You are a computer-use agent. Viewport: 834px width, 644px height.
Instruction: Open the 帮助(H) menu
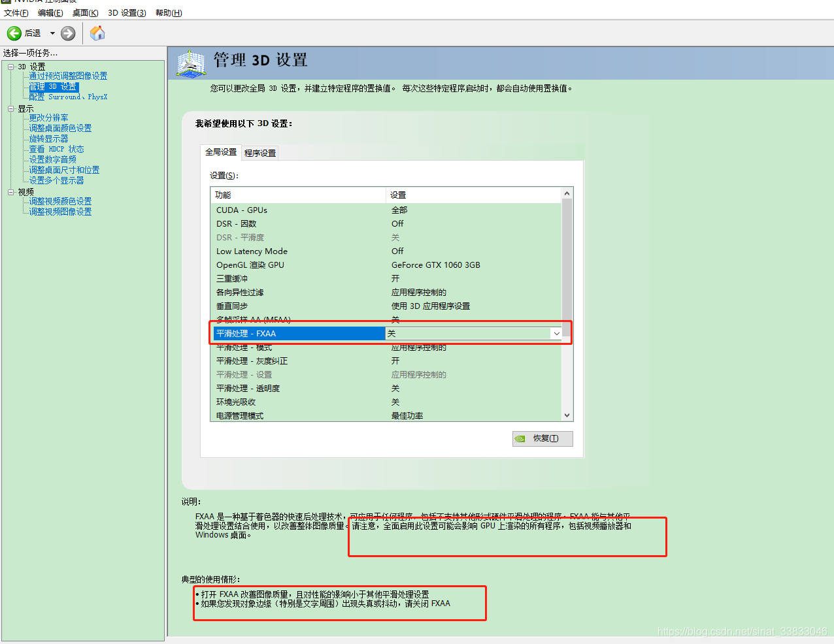pos(169,13)
